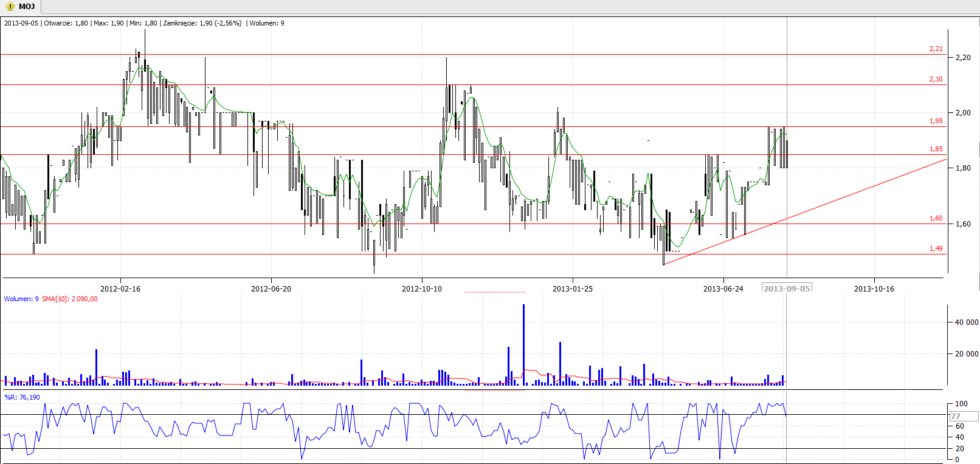The width and height of the screenshot is (980, 464).
Task: Click the %R: 76,190 oscillator label
Action: click(x=22, y=397)
